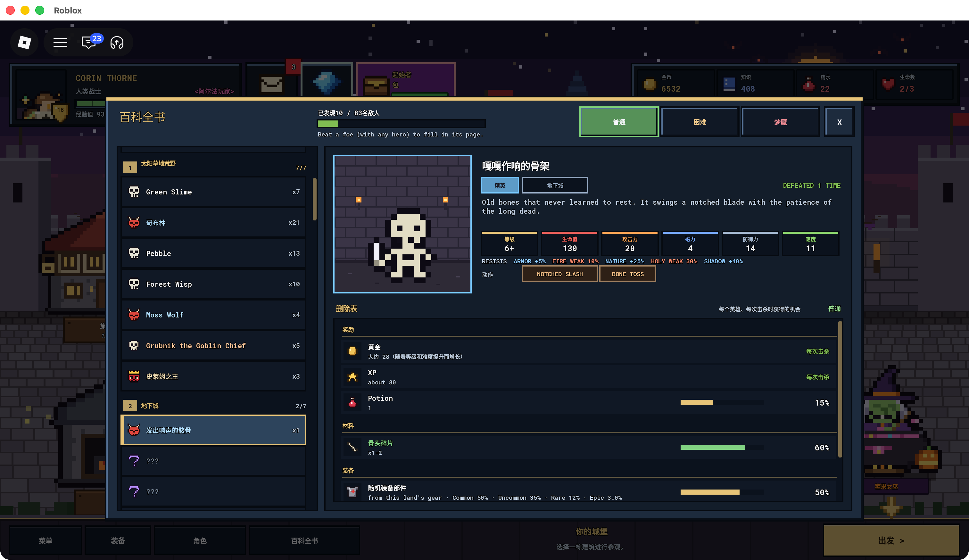
Task: Click the skeleton enemy portrait image
Action: 402,224
